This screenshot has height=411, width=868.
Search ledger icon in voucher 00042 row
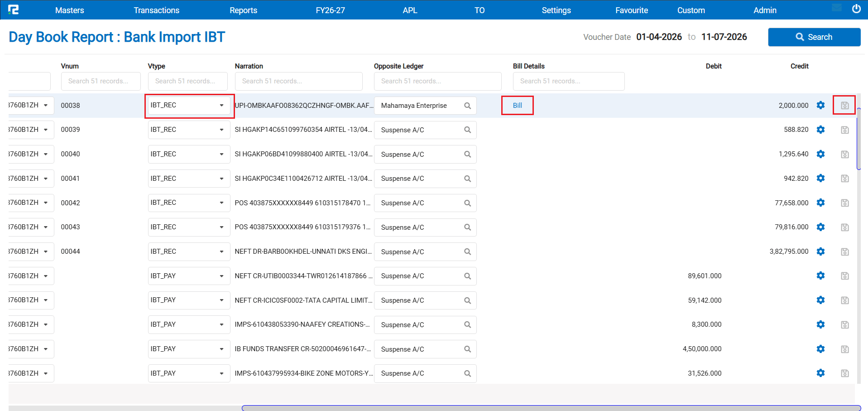467,203
